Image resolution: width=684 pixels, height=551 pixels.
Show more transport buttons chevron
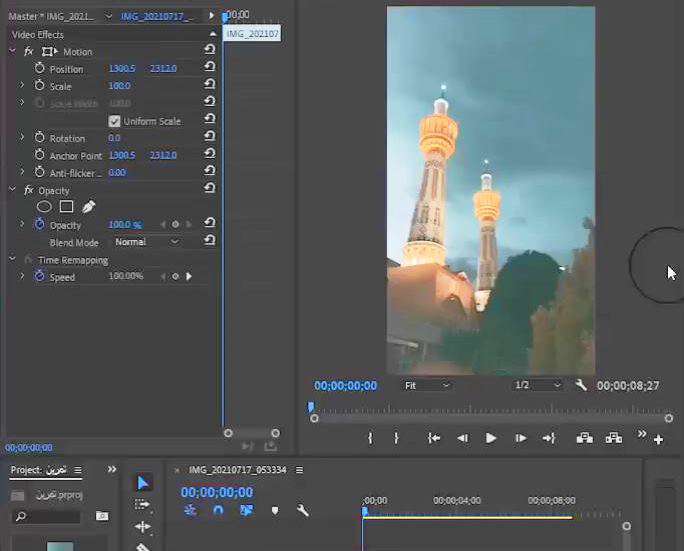click(642, 434)
